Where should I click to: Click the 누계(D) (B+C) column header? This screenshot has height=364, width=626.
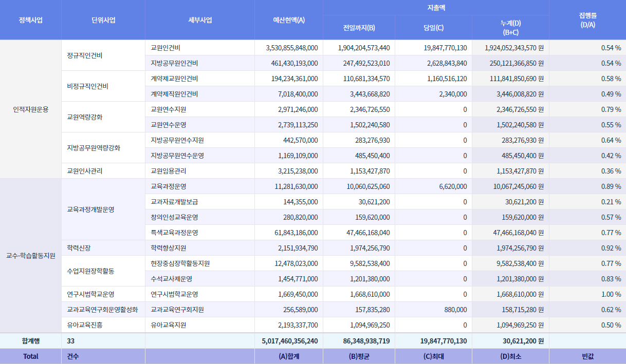pos(510,28)
